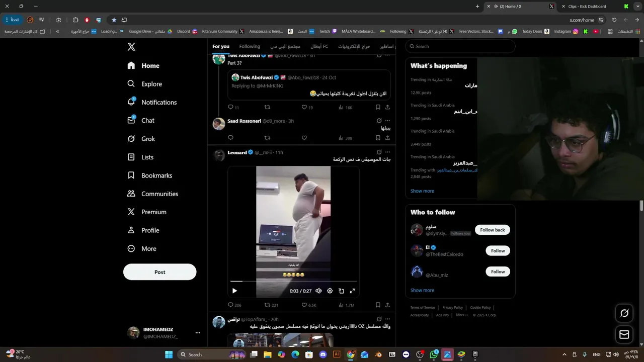
Task: Open the Home page from the sidebar
Action: pos(143,65)
